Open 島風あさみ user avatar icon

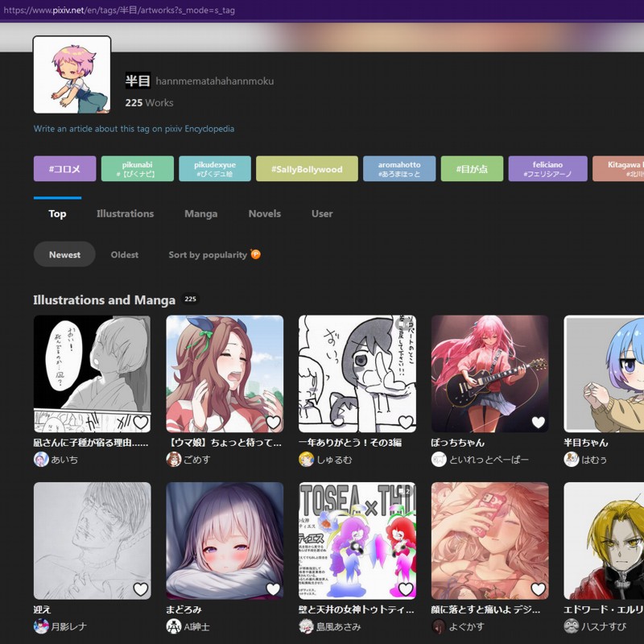307,626
